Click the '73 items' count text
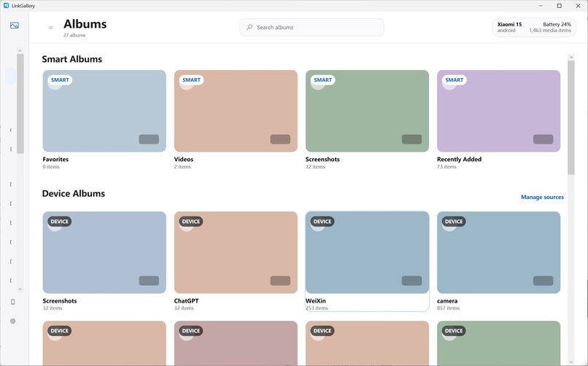This screenshot has width=588, height=366. click(x=447, y=167)
